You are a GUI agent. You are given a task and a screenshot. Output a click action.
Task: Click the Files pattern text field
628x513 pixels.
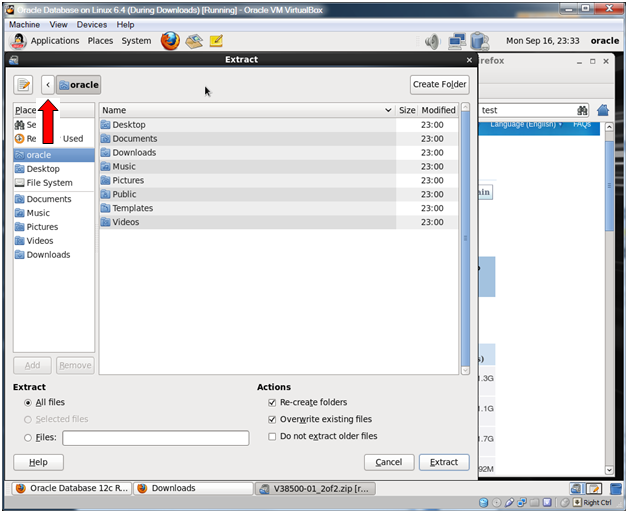click(155, 438)
